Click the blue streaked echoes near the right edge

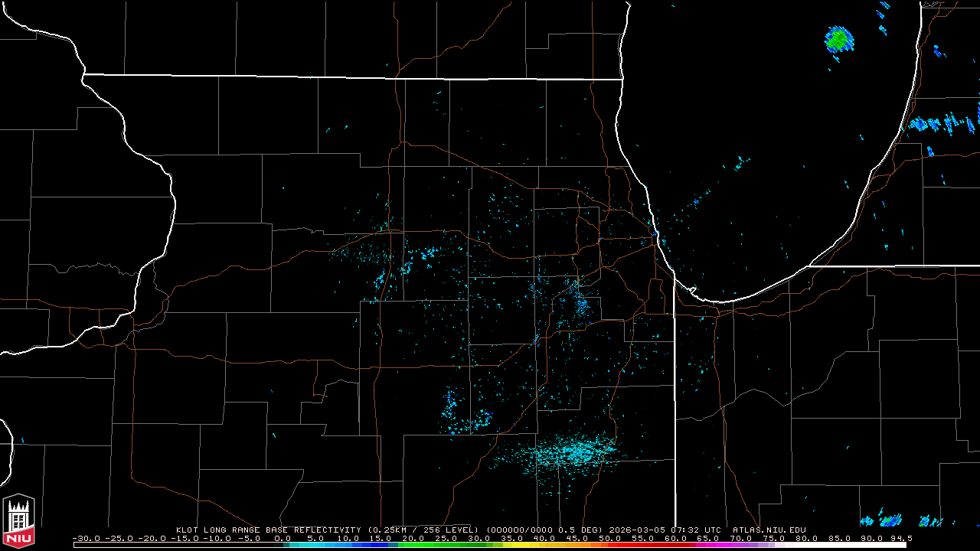pyautogui.click(x=942, y=124)
